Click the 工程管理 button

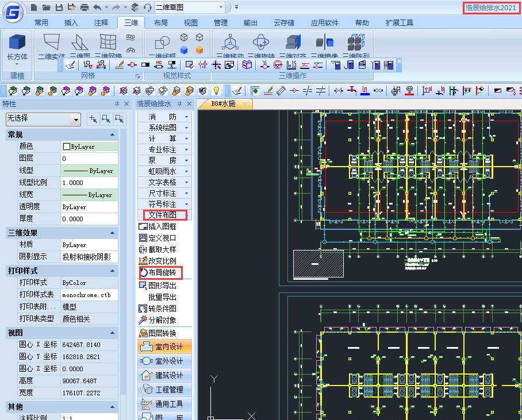[164, 390]
